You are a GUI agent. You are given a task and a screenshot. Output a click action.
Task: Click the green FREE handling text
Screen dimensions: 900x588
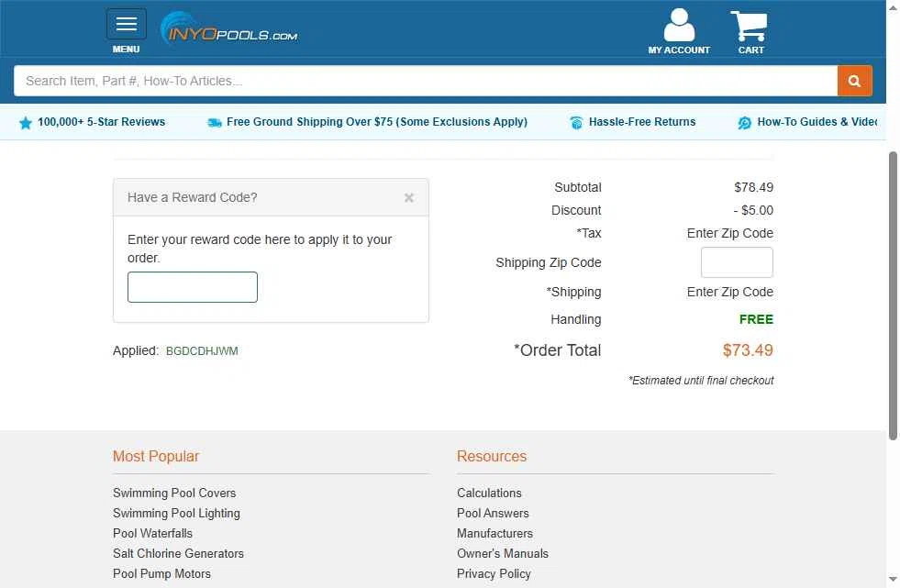click(x=756, y=319)
